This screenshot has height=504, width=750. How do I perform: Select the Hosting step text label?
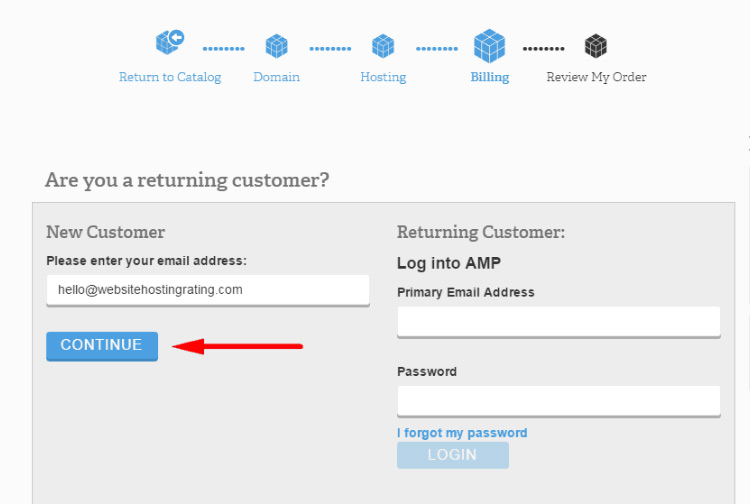pos(383,77)
